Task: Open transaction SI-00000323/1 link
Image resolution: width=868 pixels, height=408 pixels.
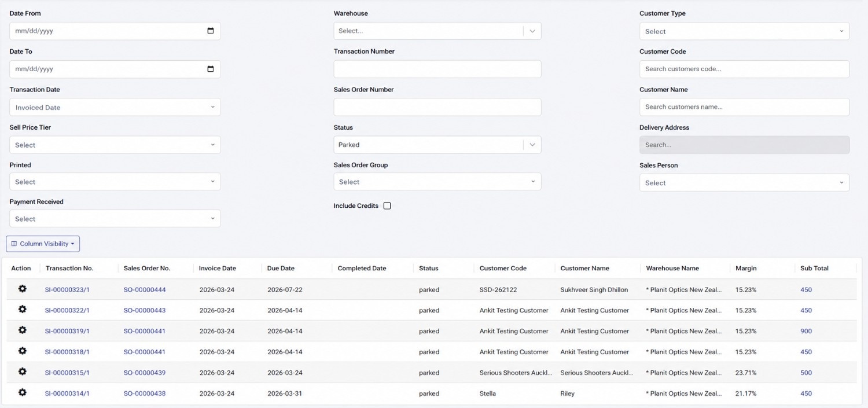Action: coord(67,289)
